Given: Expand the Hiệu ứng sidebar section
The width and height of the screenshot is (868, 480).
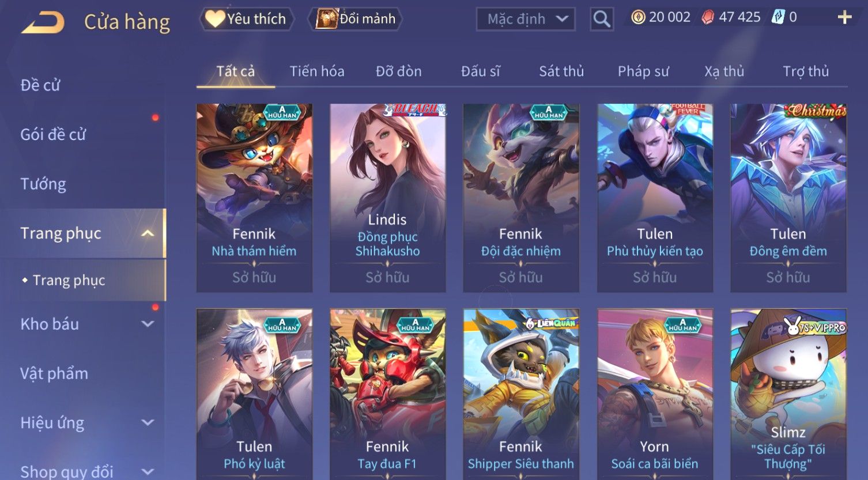Looking at the screenshot, I should tap(148, 422).
